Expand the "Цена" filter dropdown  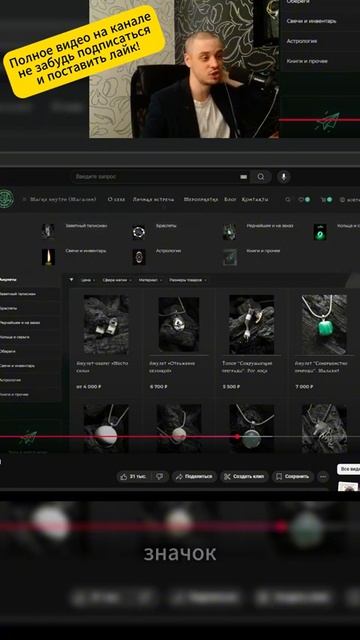tap(88, 280)
